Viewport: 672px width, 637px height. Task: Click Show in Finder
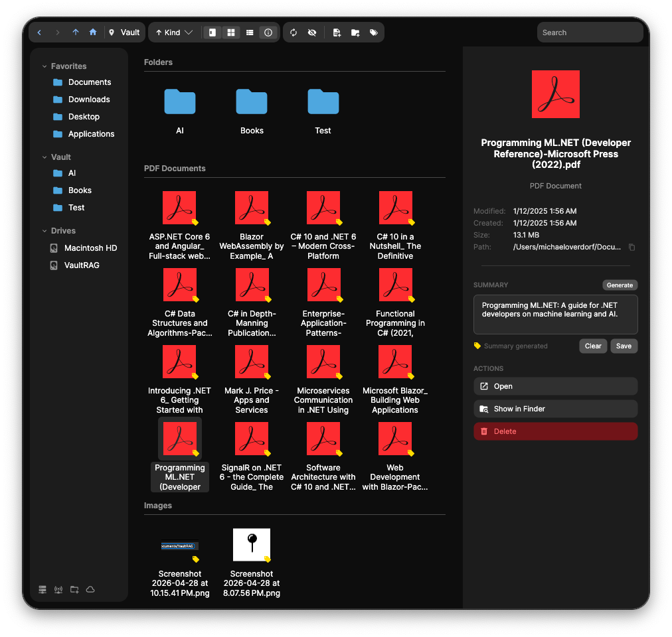[555, 409]
